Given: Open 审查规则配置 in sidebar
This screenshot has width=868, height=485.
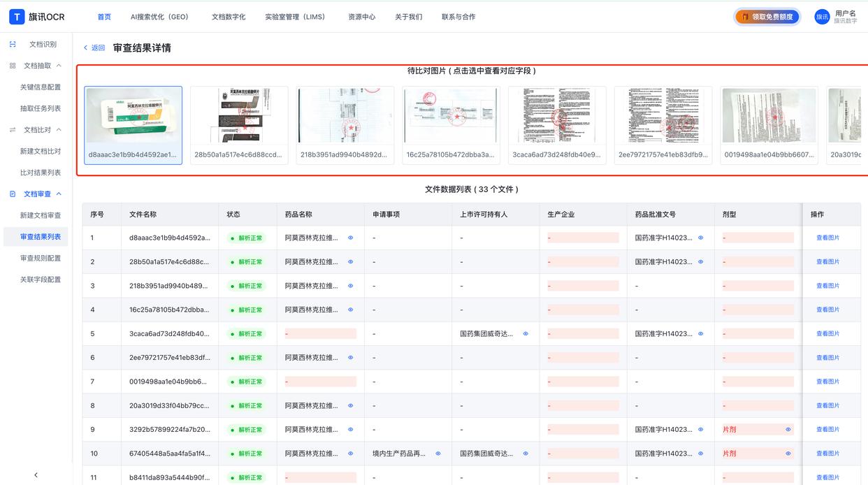Looking at the screenshot, I should pos(41,258).
